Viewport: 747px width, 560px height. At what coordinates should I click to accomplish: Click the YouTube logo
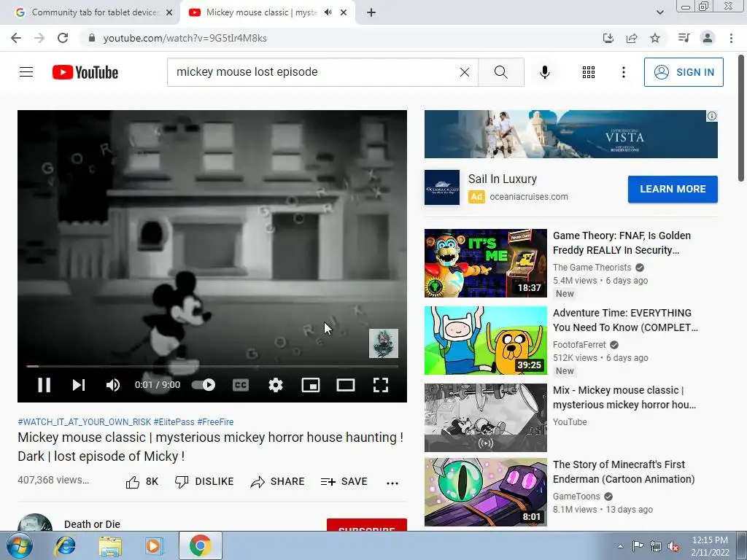(x=85, y=72)
